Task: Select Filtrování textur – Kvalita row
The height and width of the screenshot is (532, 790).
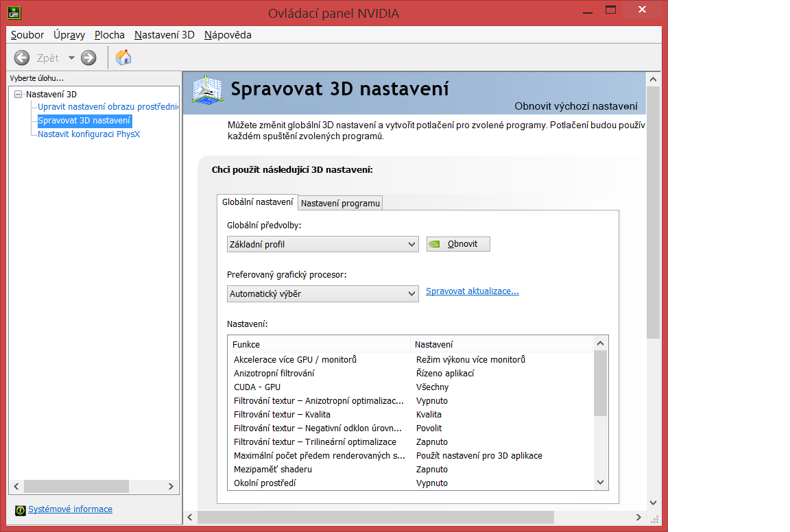Action: coord(411,415)
